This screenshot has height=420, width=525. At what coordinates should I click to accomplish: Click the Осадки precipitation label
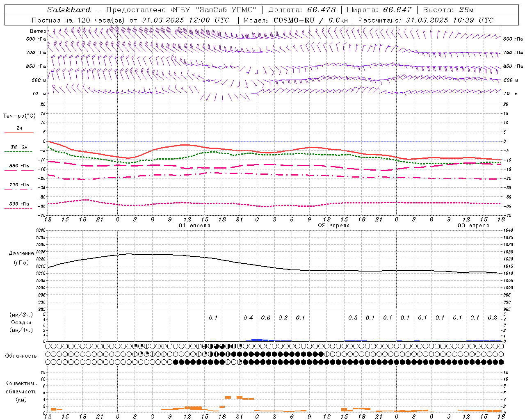[x=21, y=322]
